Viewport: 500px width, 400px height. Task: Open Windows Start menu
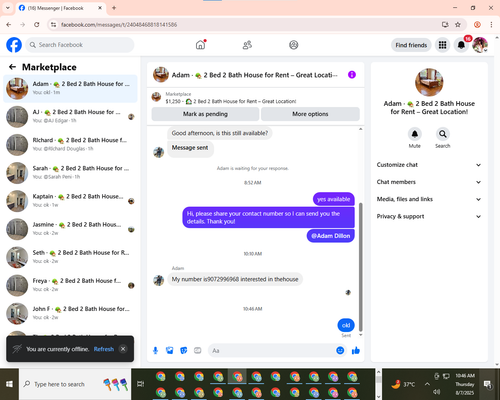click(9, 384)
